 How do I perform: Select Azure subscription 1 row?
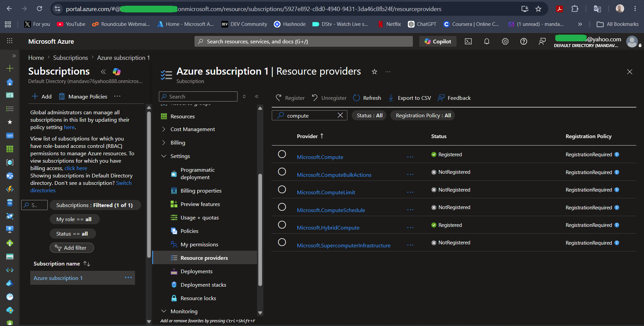click(x=83, y=278)
